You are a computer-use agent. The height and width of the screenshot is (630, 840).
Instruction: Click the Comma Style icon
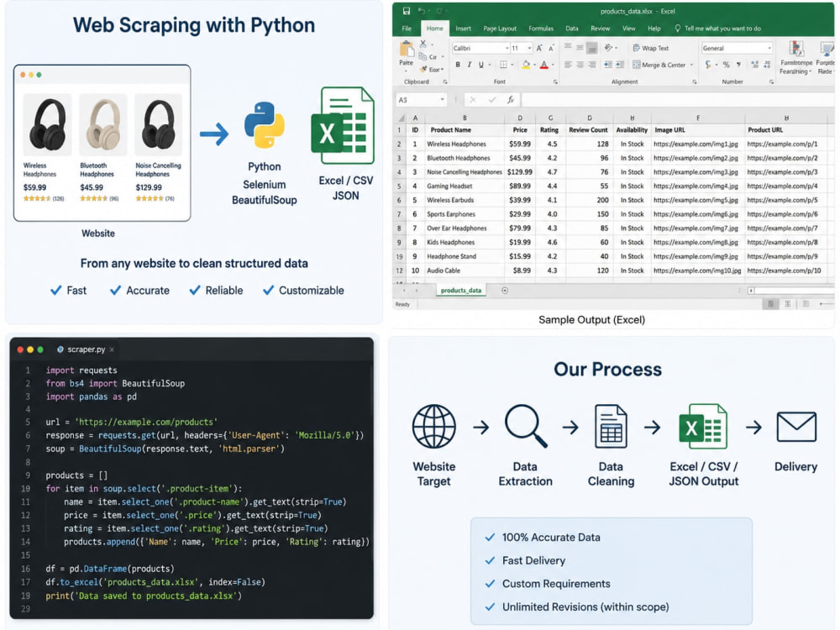tap(739, 65)
